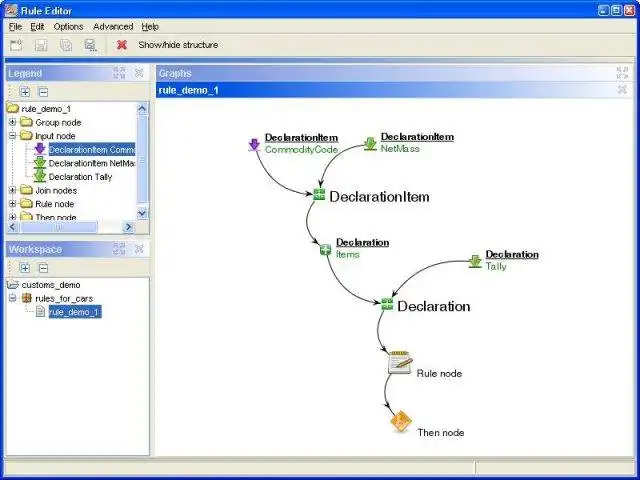Expand all in Legend panel plus icon
Viewport: 640px width, 480px height.
click(x=25, y=92)
